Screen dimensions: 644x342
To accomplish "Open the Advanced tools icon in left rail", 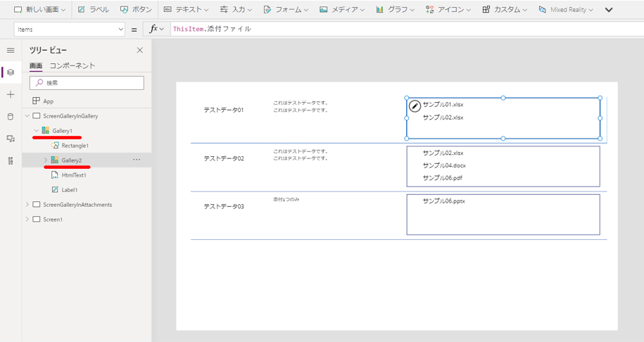I will point(11,161).
